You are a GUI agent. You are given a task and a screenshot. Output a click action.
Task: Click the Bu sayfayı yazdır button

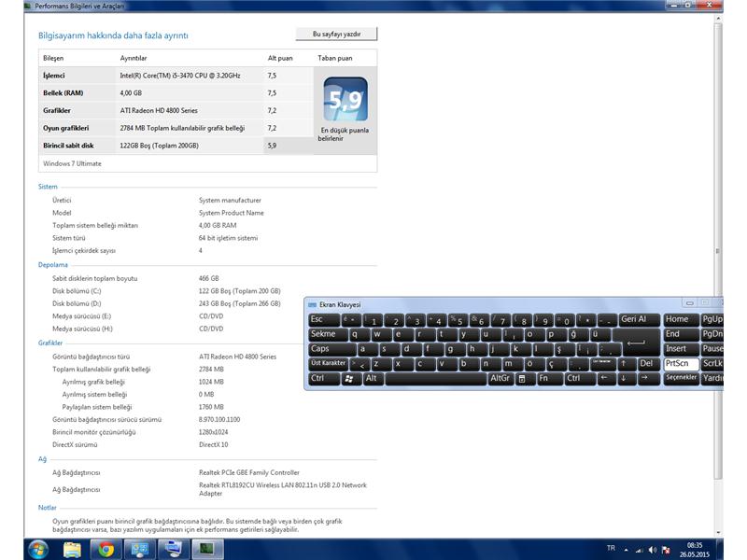coord(336,34)
